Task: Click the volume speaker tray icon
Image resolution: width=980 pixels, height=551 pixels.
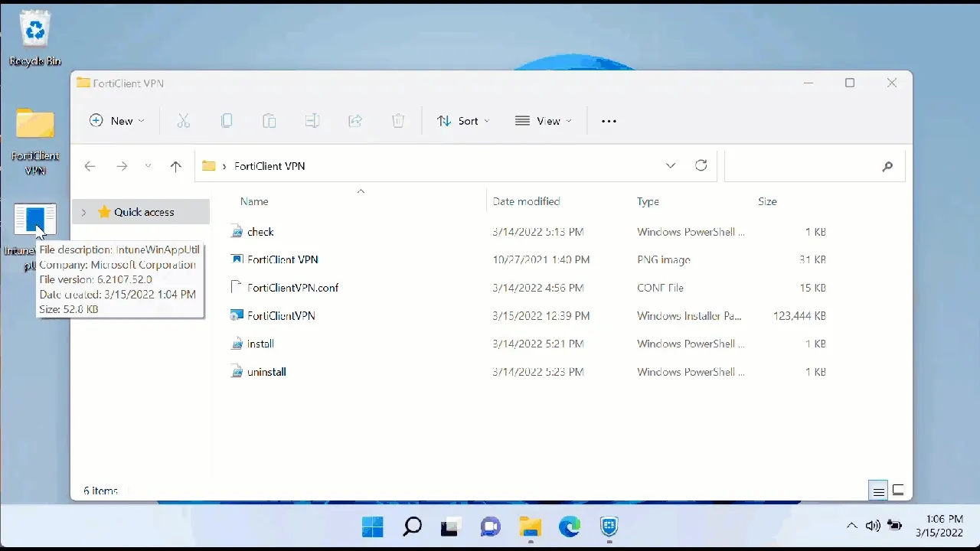Action: pyautogui.click(x=873, y=526)
